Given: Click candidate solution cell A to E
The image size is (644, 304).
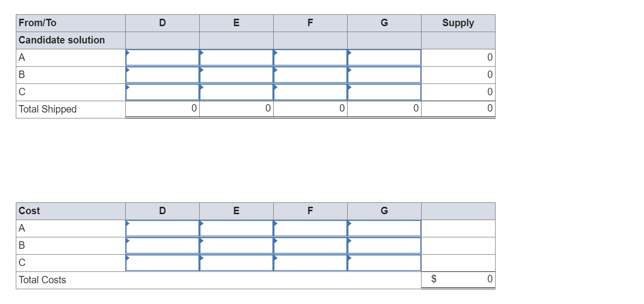Looking at the screenshot, I should click(236, 57).
